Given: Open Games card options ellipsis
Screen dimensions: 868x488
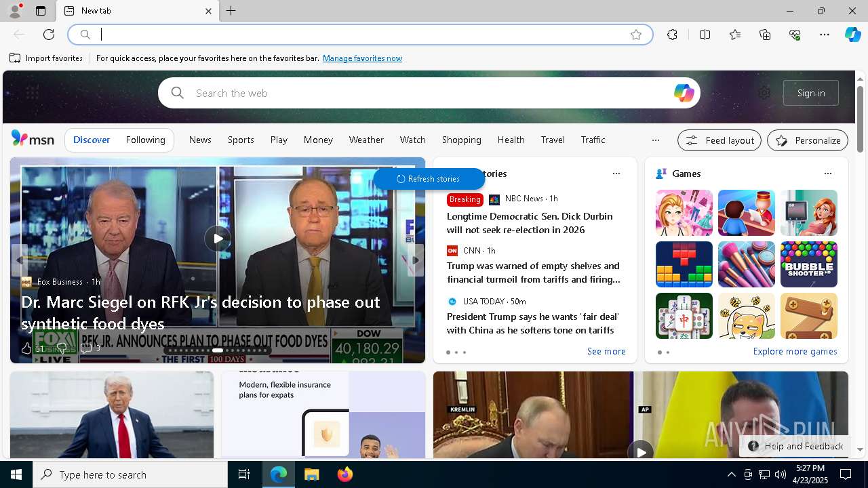Looking at the screenshot, I should point(827,174).
